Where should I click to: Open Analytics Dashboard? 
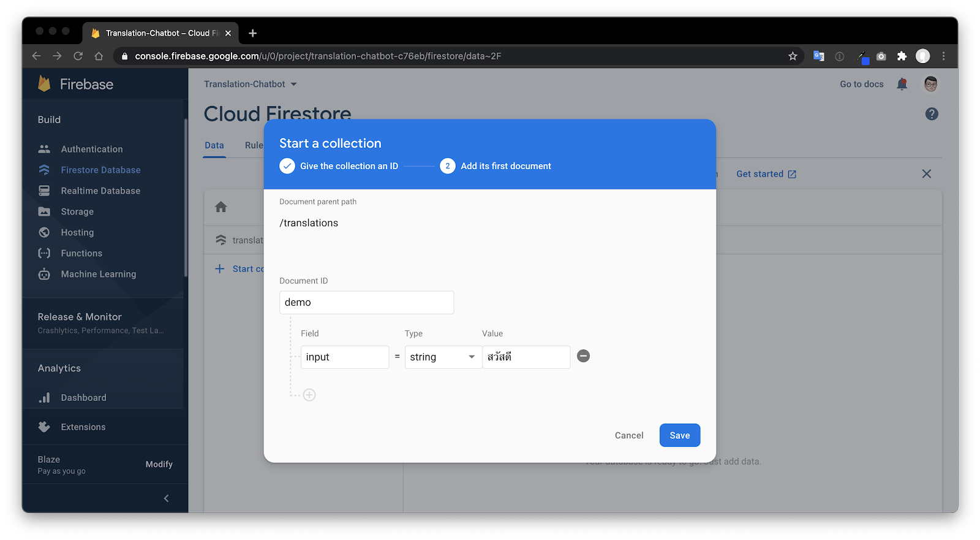83,398
